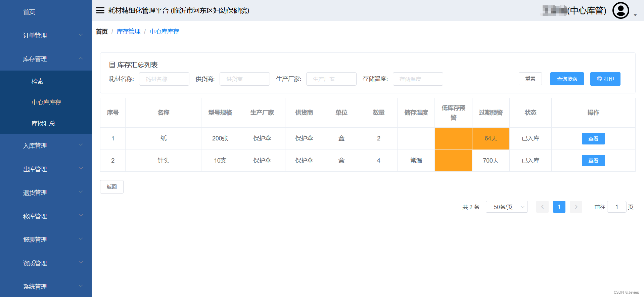This screenshot has width=644, height=297.
Task: Click the 64天 expiry warning cell
Action: [x=491, y=138]
